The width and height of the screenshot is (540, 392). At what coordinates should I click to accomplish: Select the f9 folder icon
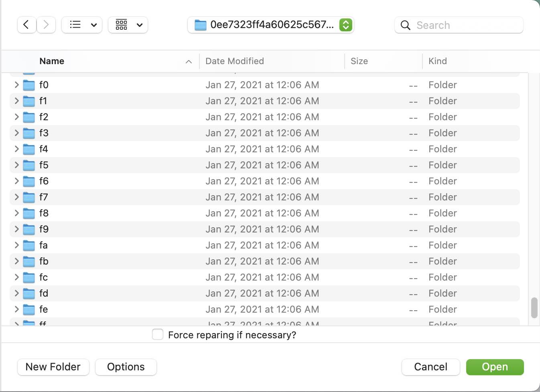(29, 229)
